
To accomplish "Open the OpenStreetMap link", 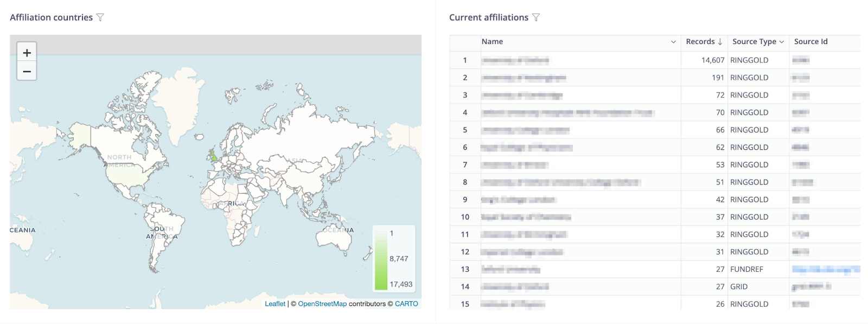I will 322,304.
